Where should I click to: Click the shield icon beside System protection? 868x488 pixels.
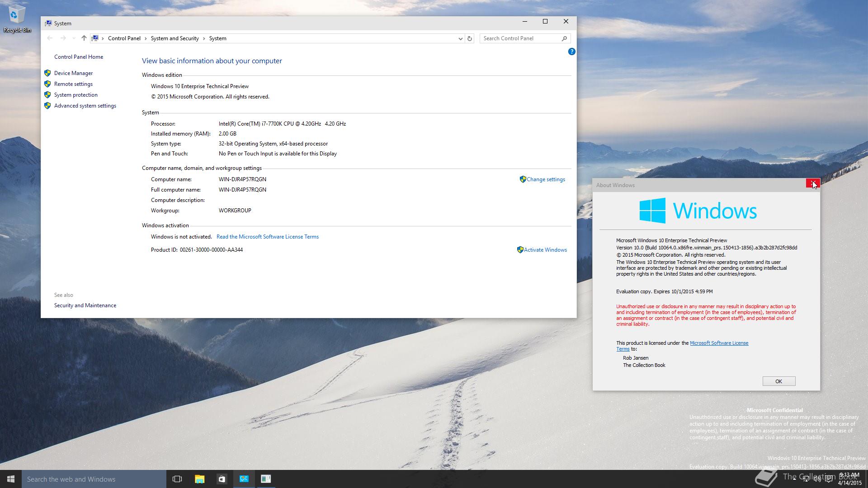click(x=47, y=95)
